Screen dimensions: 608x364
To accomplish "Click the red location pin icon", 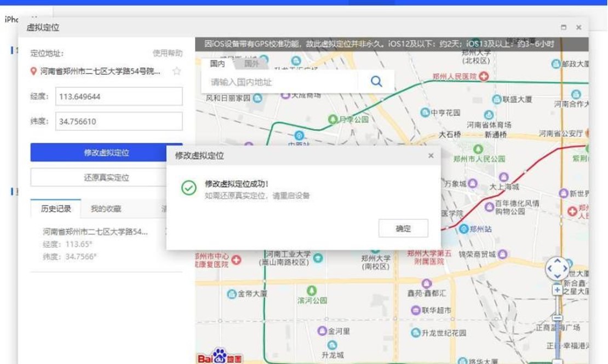I will [x=34, y=71].
